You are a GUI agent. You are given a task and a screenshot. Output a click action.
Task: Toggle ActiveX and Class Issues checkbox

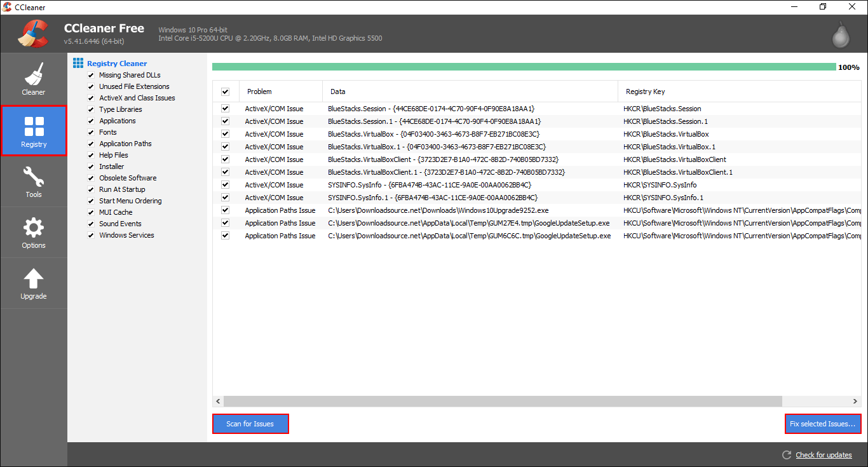[91, 98]
